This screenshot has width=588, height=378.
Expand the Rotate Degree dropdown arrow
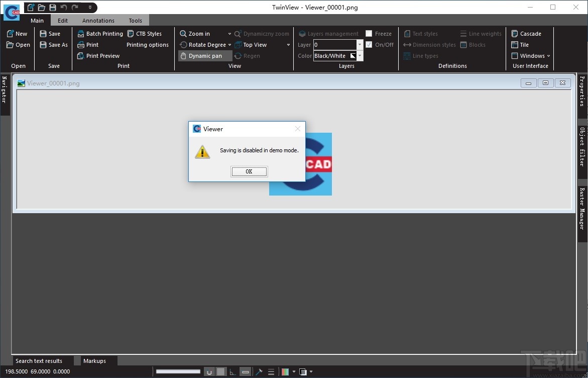tap(229, 45)
